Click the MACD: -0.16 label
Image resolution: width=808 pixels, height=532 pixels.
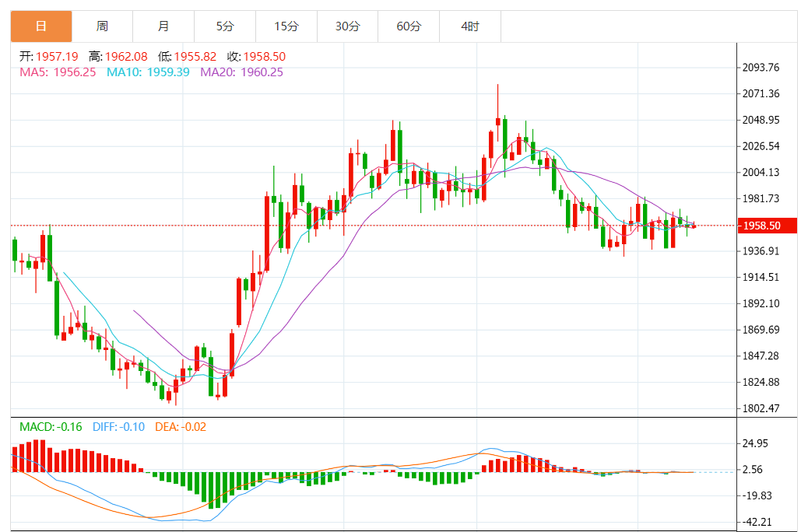51,427
